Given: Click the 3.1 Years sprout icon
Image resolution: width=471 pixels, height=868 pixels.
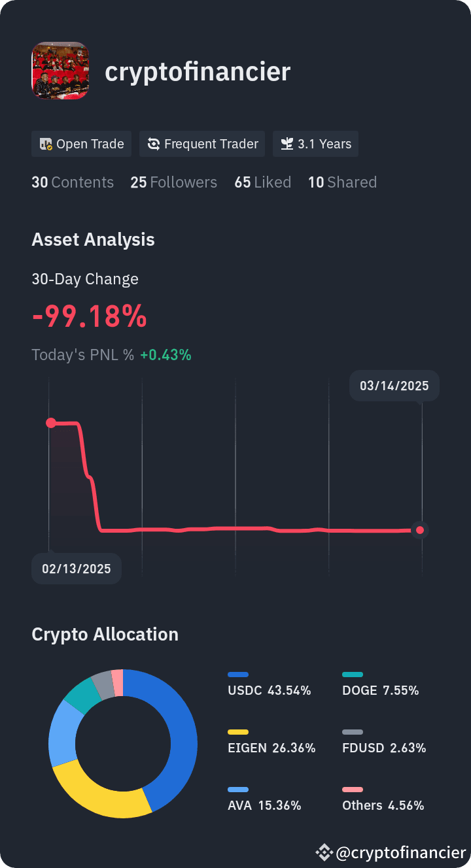Looking at the screenshot, I should [287, 144].
